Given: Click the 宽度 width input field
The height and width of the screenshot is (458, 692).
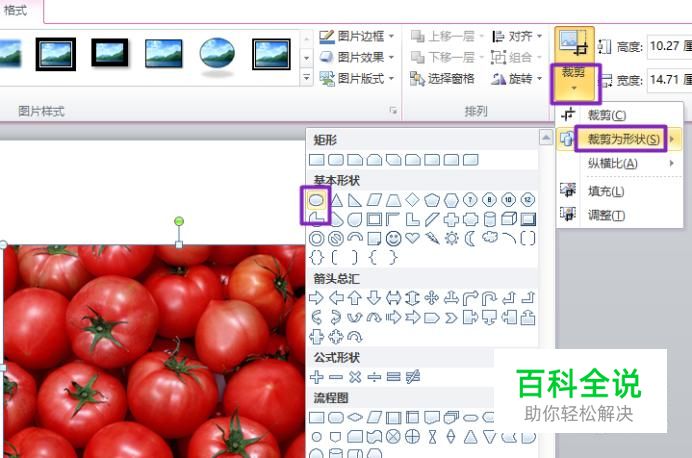Looking at the screenshot, I should [669, 80].
